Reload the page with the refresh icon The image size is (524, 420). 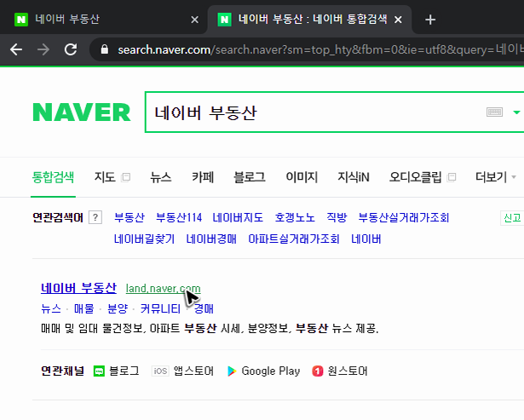71,49
